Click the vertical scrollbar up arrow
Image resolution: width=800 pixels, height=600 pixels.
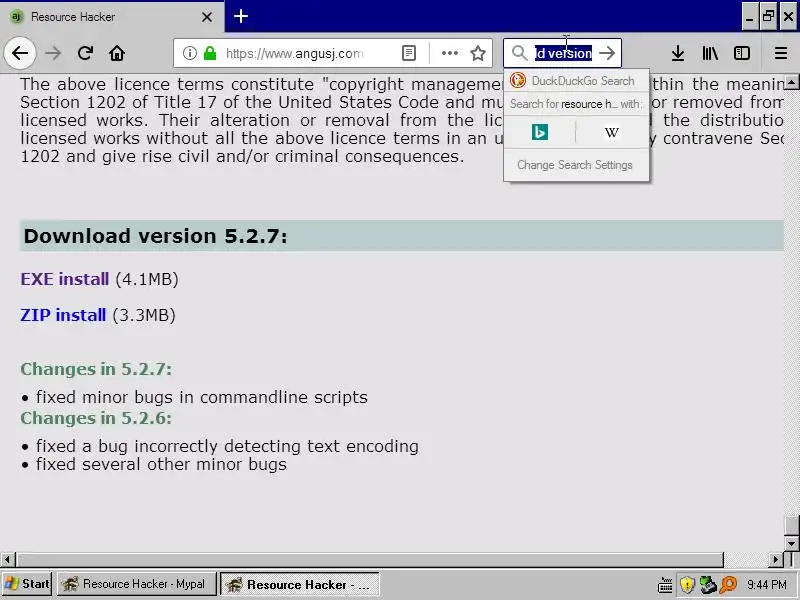(x=791, y=82)
